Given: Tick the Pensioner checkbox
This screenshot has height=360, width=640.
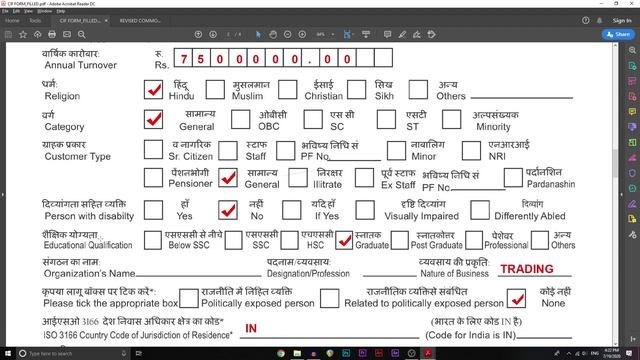Looking at the screenshot, I should pos(153,178).
